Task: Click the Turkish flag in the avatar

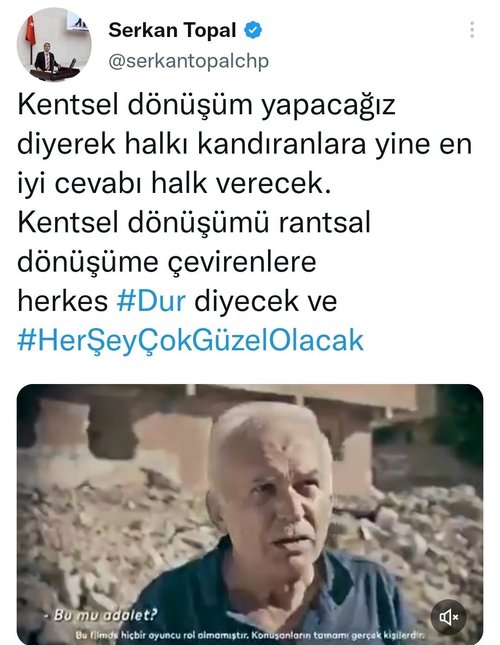Action: click(x=31, y=31)
